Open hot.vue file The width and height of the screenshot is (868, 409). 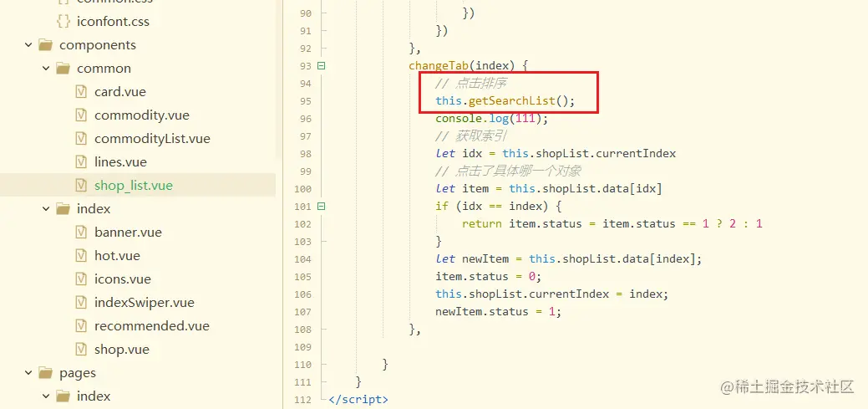pos(117,255)
